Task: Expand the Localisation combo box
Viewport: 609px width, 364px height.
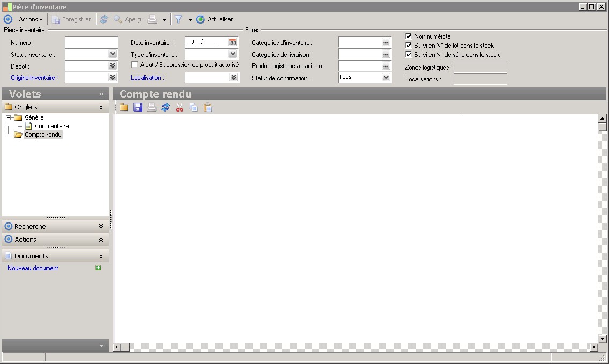Action: pyautogui.click(x=233, y=77)
